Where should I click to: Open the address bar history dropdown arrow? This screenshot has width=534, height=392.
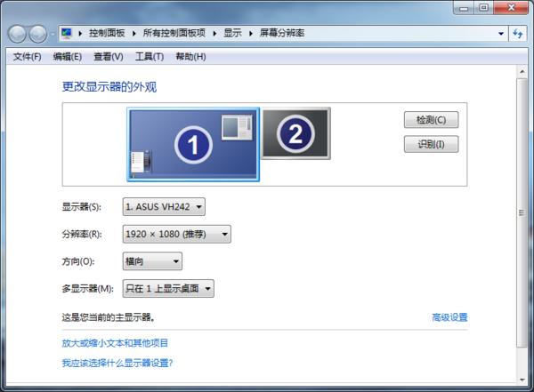click(x=500, y=34)
